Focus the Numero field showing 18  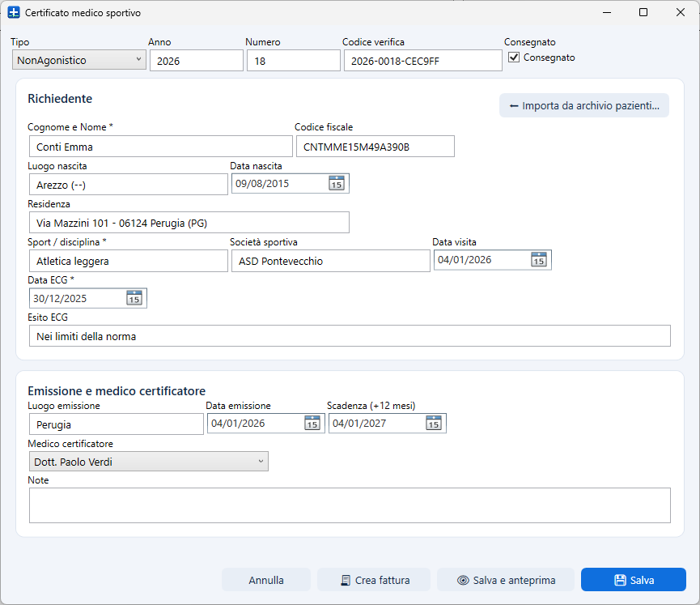(294, 61)
